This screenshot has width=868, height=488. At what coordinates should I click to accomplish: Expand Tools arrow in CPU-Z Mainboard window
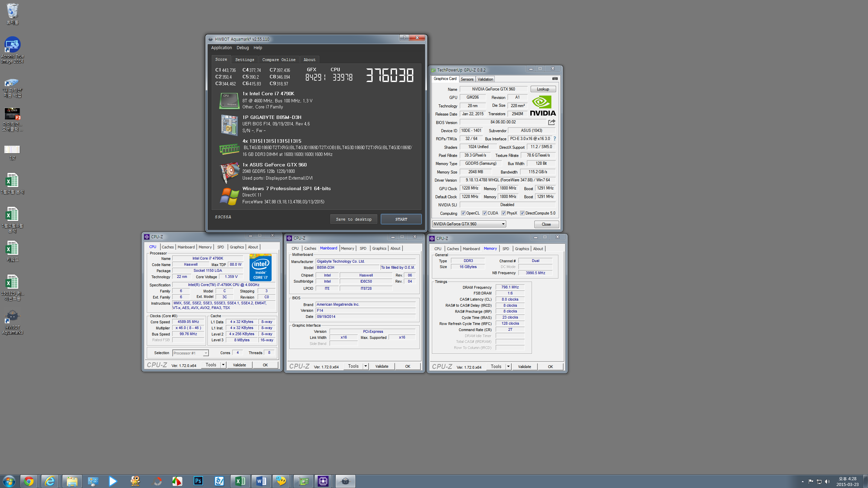pyautogui.click(x=366, y=366)
